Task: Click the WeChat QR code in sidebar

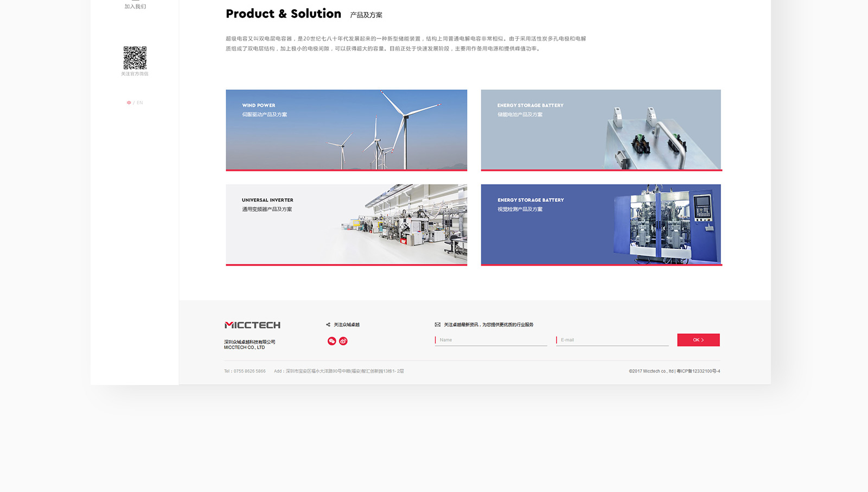Action: [135, 58]
